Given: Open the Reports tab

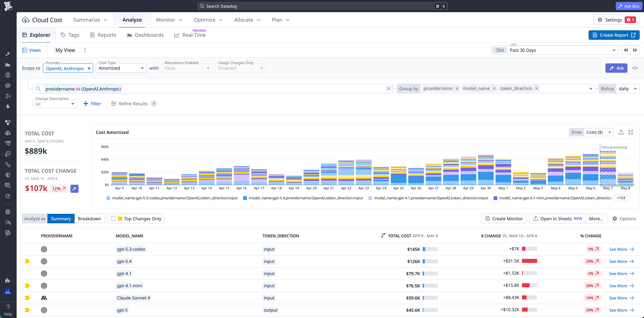Looking at the screenshot, I should coord(103,35).
